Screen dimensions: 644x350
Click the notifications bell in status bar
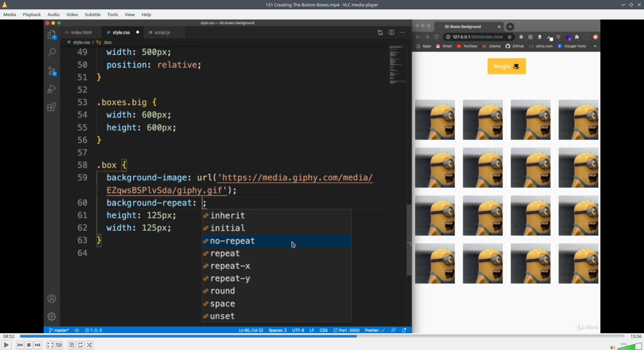404,330
